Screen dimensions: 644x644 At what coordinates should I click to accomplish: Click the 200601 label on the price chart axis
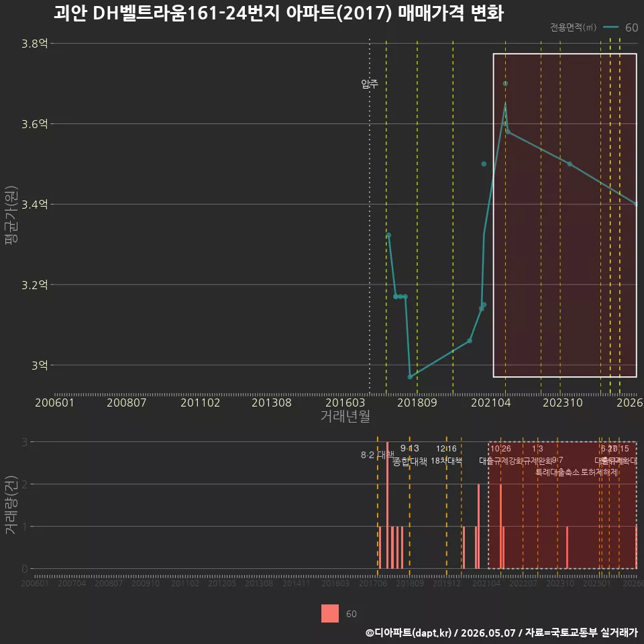pos(54,402)
